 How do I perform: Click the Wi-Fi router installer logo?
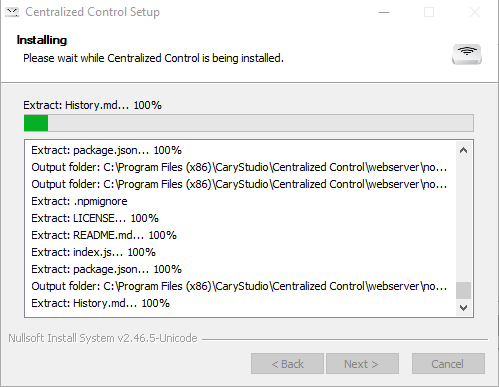[467, 54]
